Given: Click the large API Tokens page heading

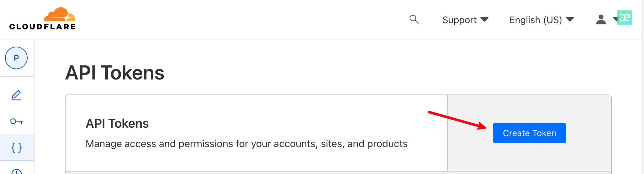Looking at the screenshot, I should point(115,73).
